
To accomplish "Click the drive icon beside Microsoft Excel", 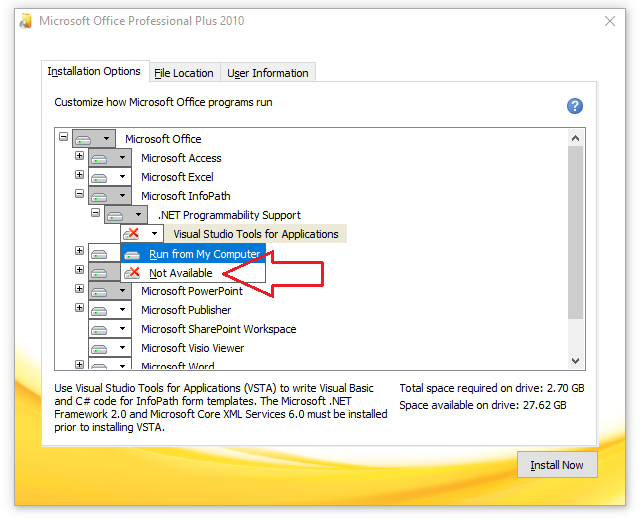I will 99,177.
